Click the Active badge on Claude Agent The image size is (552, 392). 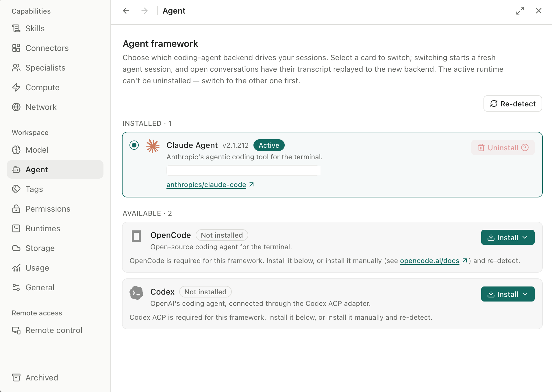click(269, 145)
